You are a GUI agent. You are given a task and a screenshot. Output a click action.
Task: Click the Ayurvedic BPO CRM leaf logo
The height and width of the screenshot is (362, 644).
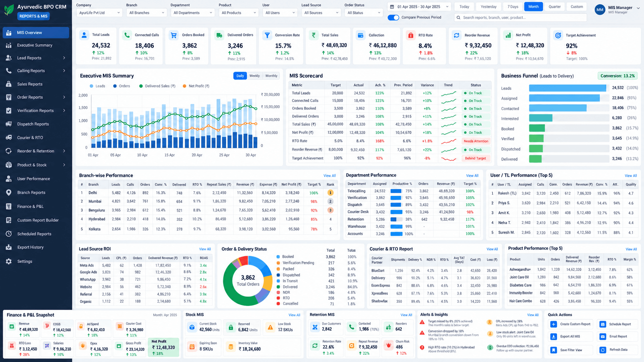(9, 10)
